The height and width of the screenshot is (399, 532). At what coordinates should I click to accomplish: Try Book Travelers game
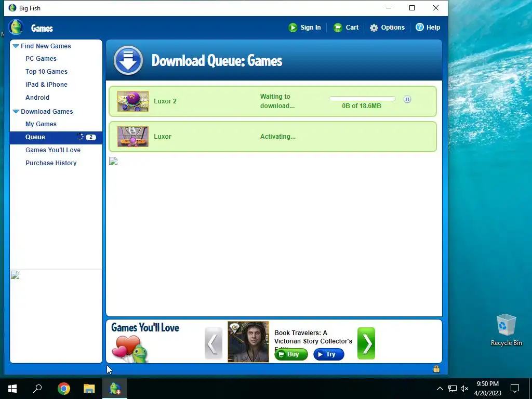329,354
